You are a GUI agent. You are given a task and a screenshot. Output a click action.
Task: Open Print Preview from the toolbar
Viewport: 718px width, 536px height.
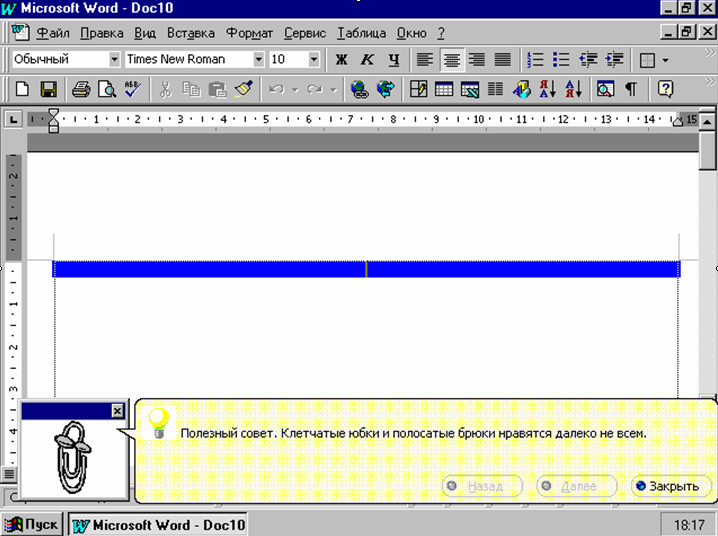(105, 89)
